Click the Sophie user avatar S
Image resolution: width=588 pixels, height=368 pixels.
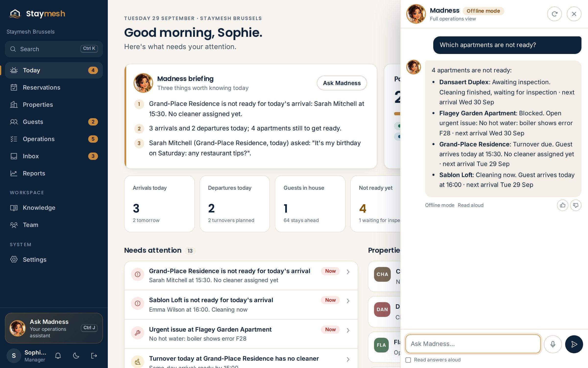tap(14, 356)
